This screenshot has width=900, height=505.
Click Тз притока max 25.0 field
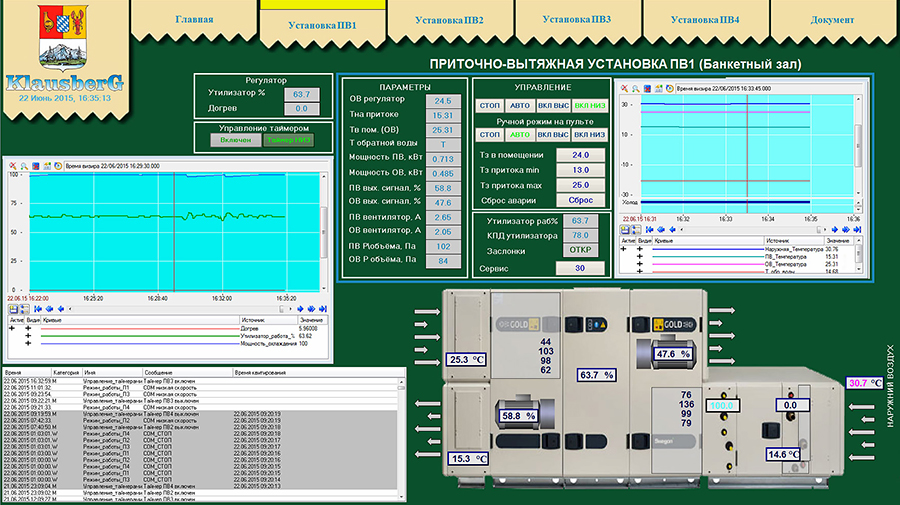(580, 185)
